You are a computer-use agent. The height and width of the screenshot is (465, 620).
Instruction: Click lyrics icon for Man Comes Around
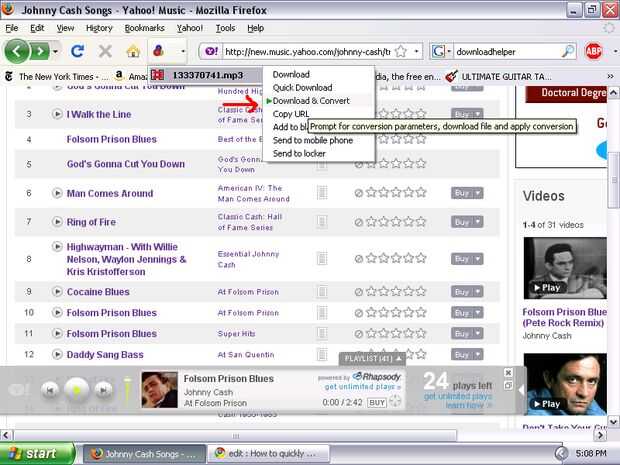point(322,193)
